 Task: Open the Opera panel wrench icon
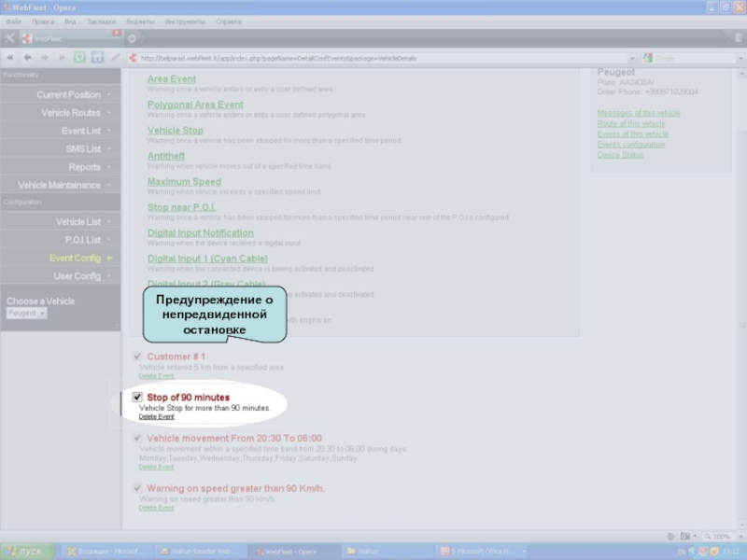click(9, 38)
